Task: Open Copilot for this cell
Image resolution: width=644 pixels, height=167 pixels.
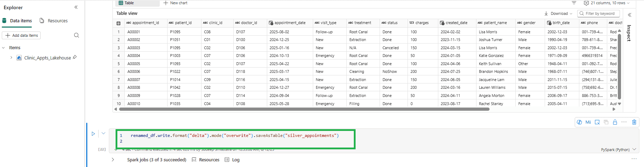Action: click(579, 122)
